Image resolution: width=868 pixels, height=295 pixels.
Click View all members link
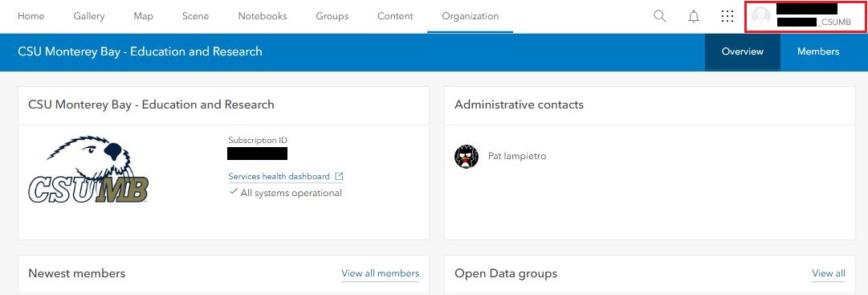[x=381, y=273]
